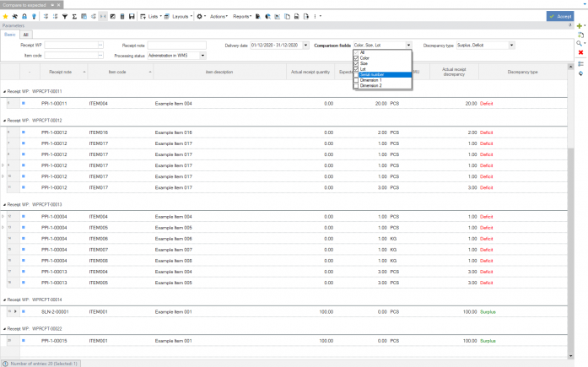Click the Receipt note input field
This screenshot has height=367, width=588.
(176, 46)
